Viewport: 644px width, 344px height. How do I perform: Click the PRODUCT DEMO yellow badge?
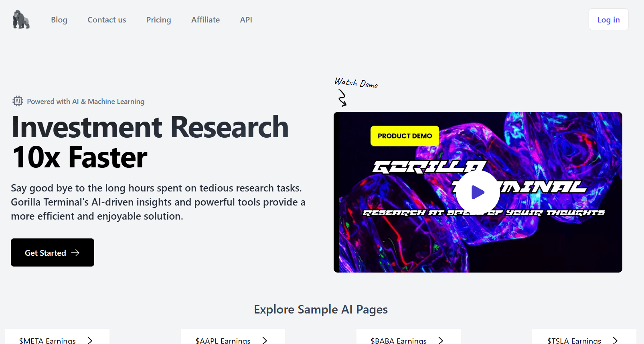coord(405,136)
